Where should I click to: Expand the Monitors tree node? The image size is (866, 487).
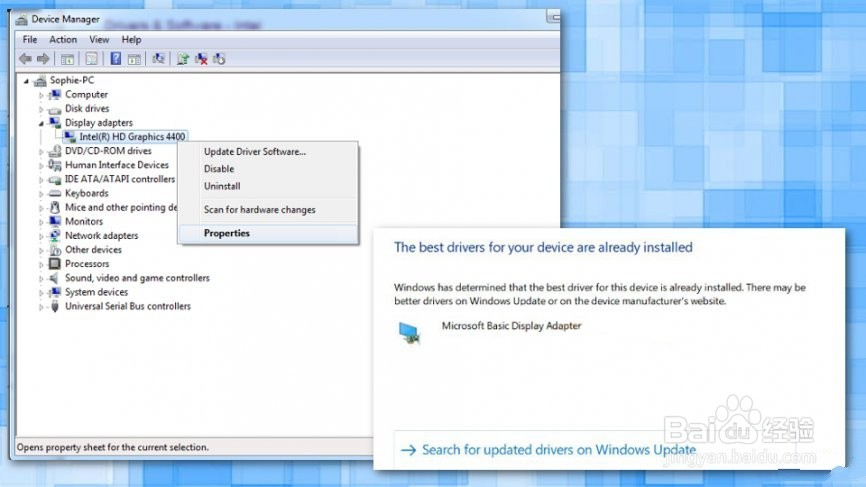click(x=41, y=222)
